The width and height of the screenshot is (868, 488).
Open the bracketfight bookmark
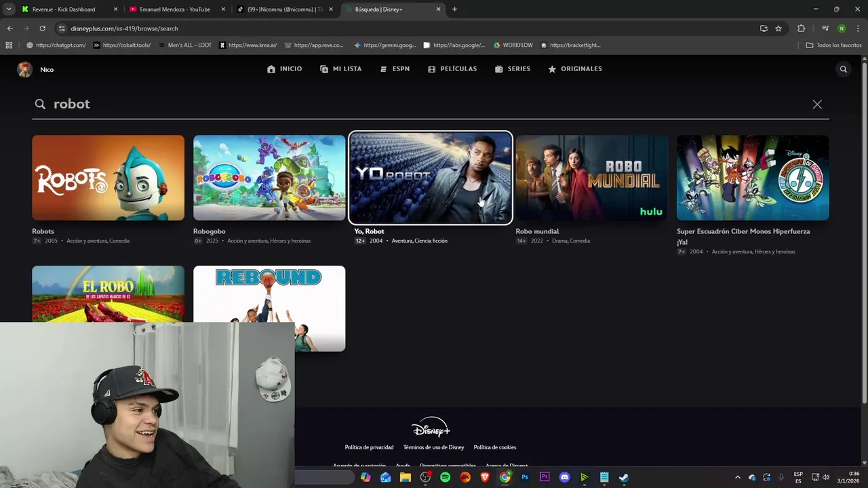click(570, 45)
